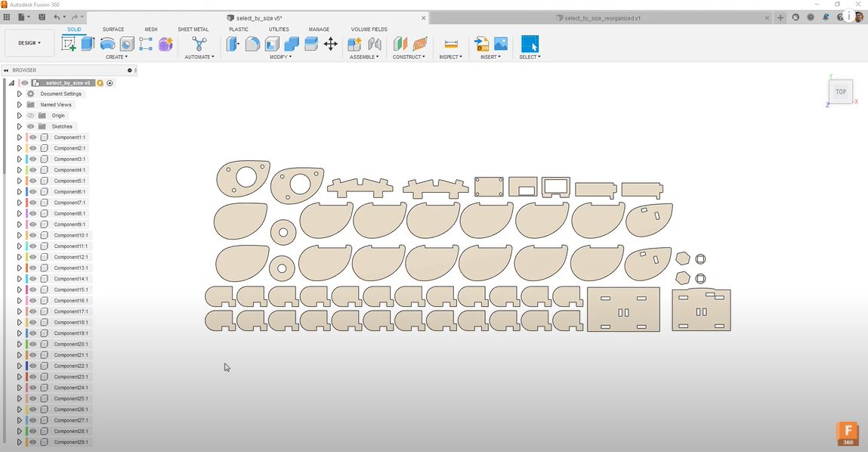Open the Modify dropdown menu

280,56
